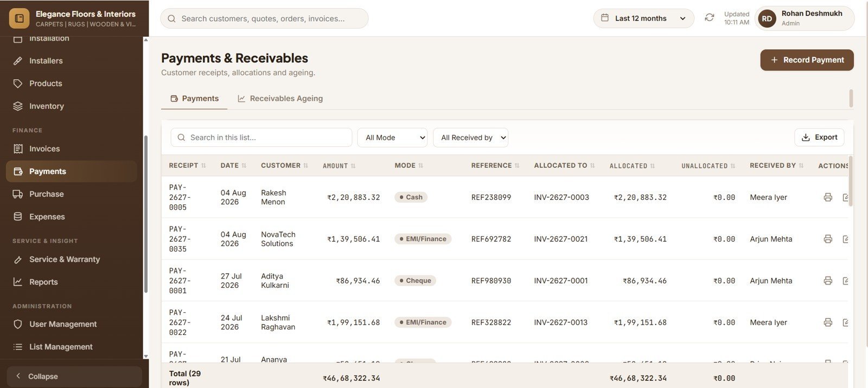Screen dimensions: 868x388
Task: Click the Elegance Floors logo icon
Action: [x=19, y=18]
